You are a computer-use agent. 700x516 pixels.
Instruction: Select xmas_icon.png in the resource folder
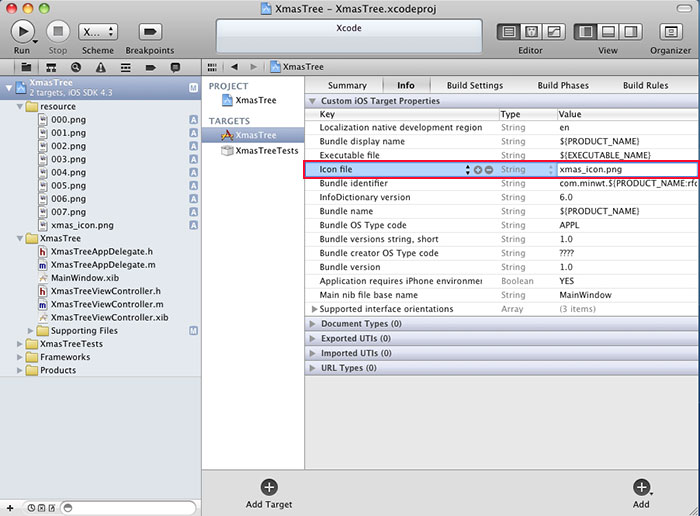[82, 225]
